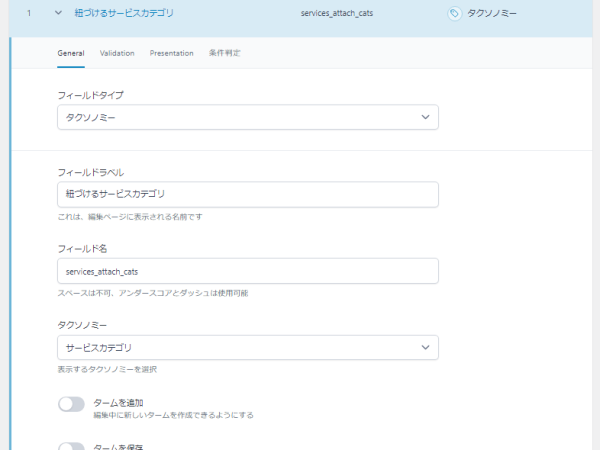Click the 紐づけるサービスカテゴリ field title link
The width and height of the screenshot is (600, 450).
pyautogui.click(x=123, y=14)
